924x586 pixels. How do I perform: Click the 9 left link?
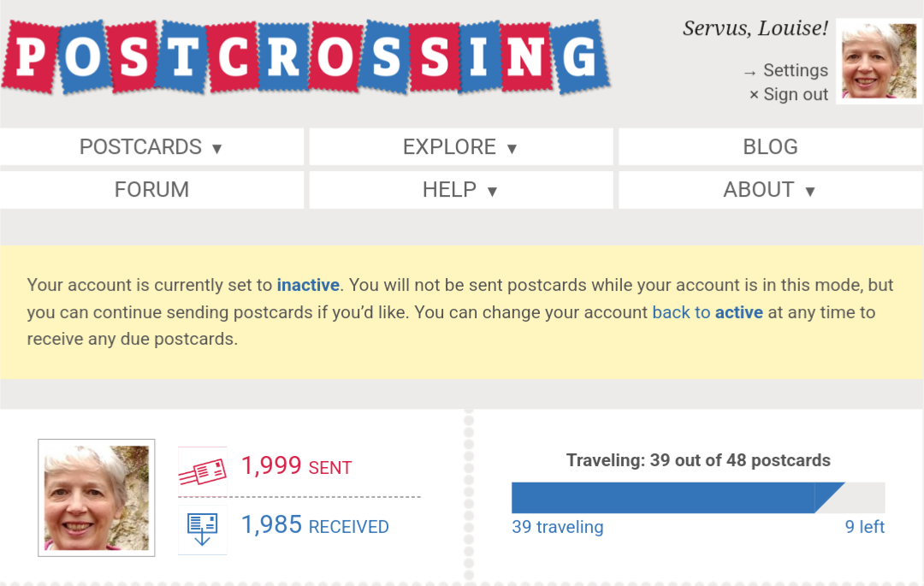(864, 526)
